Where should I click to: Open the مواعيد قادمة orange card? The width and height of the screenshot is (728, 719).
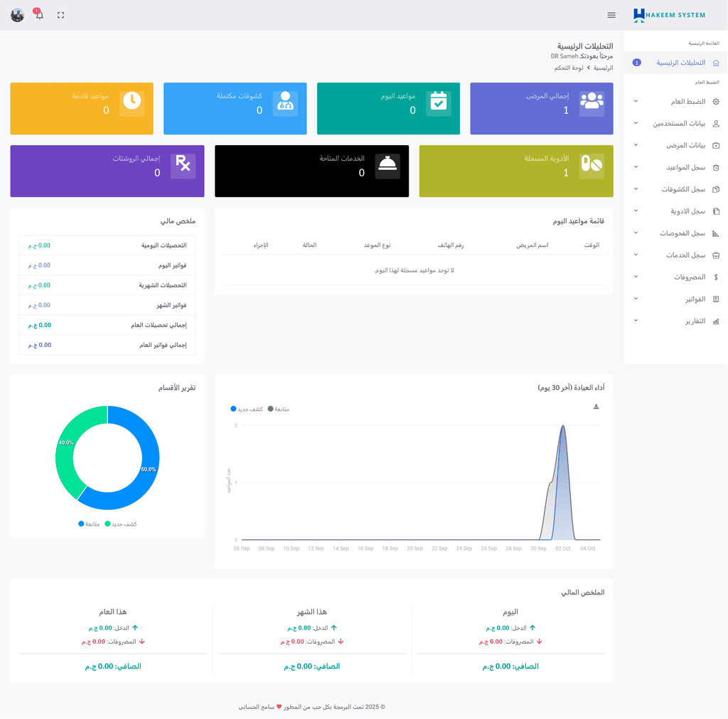point(82,108)
